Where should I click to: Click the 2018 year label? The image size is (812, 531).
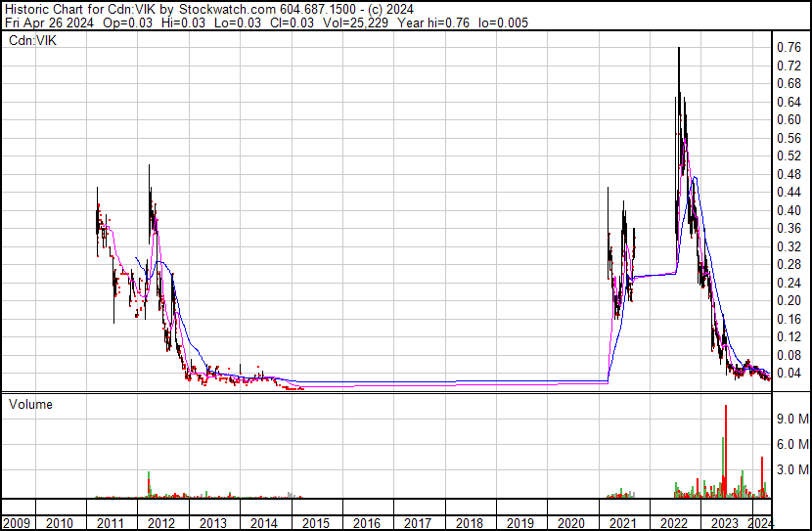pyautogui.click(x=470, y=522)
